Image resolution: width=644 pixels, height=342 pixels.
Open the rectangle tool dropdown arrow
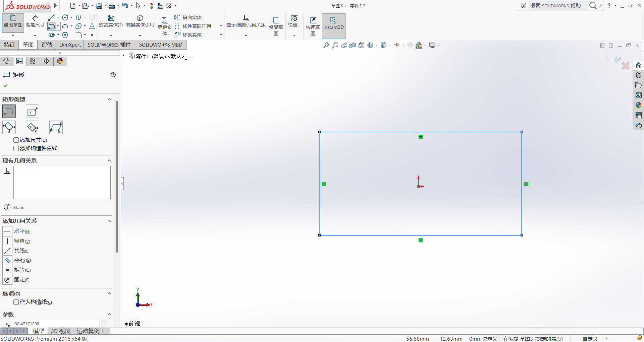[x=58, y=26]
